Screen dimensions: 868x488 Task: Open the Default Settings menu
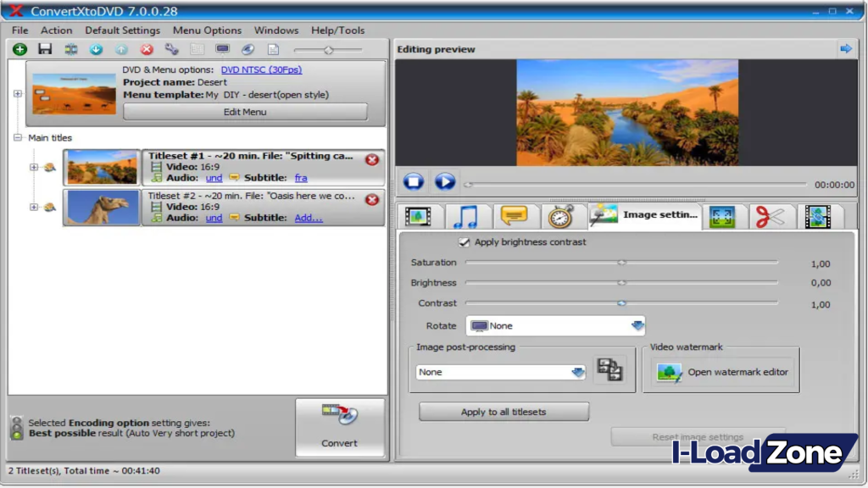122,30
